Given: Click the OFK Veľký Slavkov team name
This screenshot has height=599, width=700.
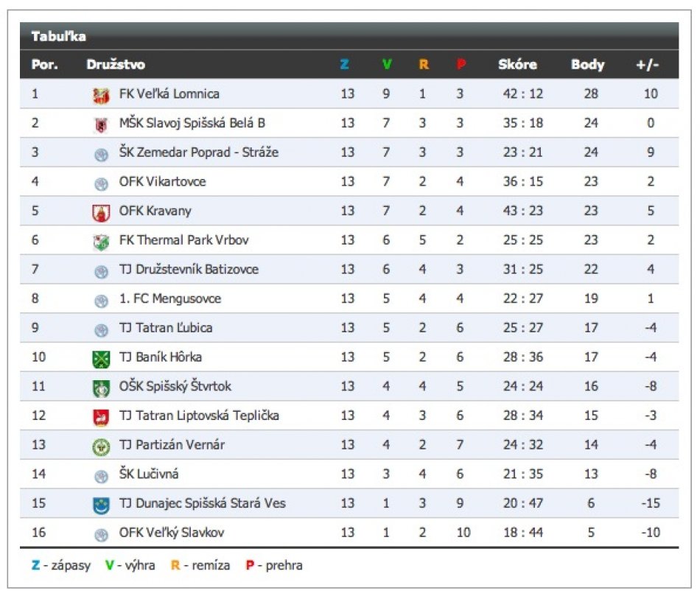Looking at the screenshot, I should 171,532.
